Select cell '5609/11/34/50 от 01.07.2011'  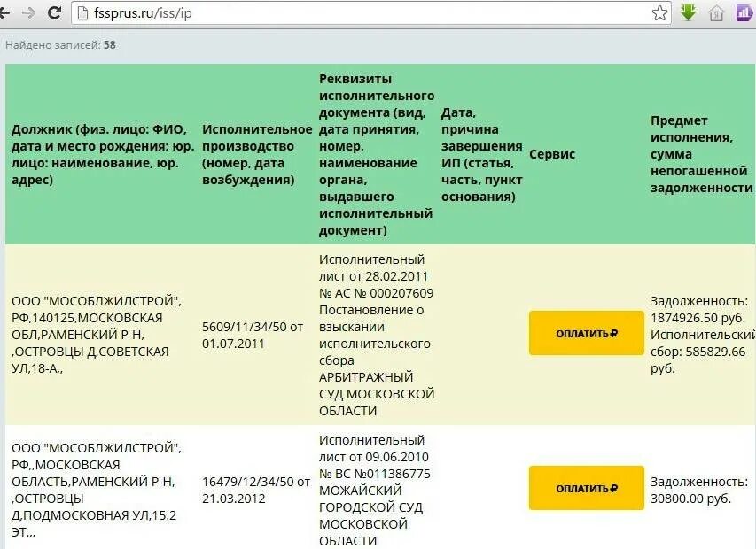click(253, 336)
